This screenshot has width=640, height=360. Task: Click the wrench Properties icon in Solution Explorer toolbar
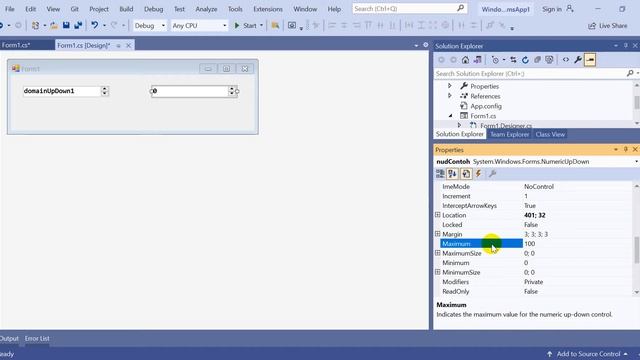[578, 60]
